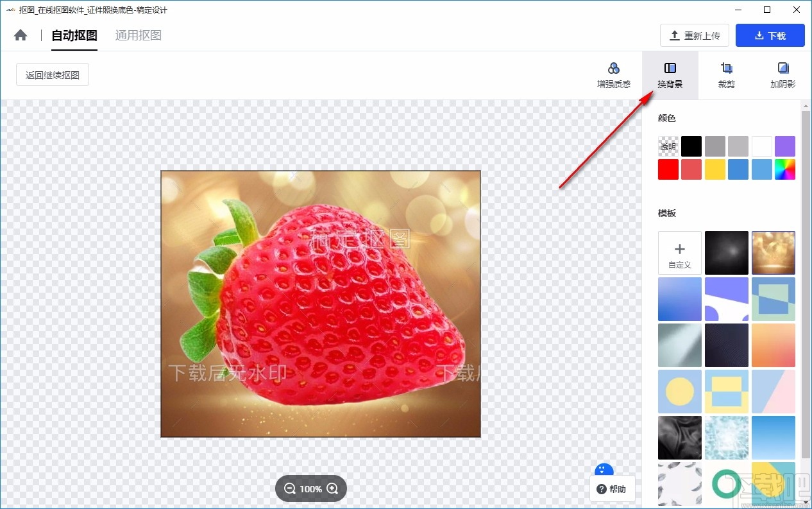The height and width of the screenshot is (509, 812).
Task: Open the 增强质感 tool
Action: pyautogui.click(x=614, y=76)
